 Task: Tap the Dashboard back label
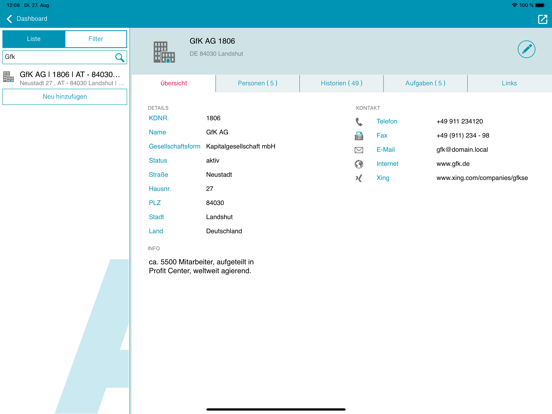click(32, 19)
